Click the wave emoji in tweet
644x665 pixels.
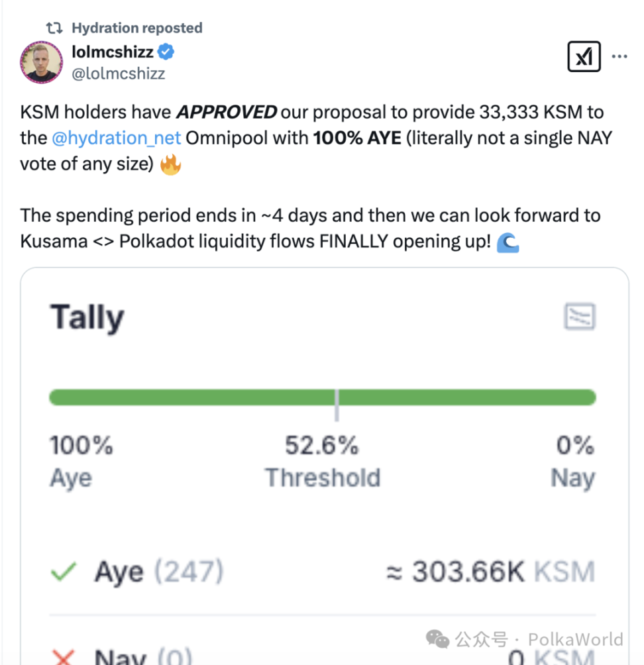click(x=508, y=243)
